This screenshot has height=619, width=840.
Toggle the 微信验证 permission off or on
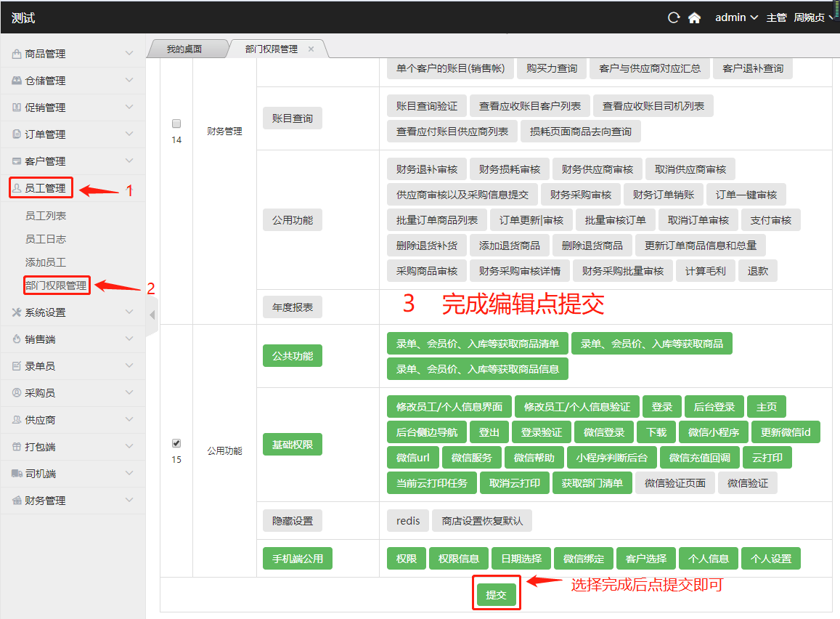coord(747,483)
